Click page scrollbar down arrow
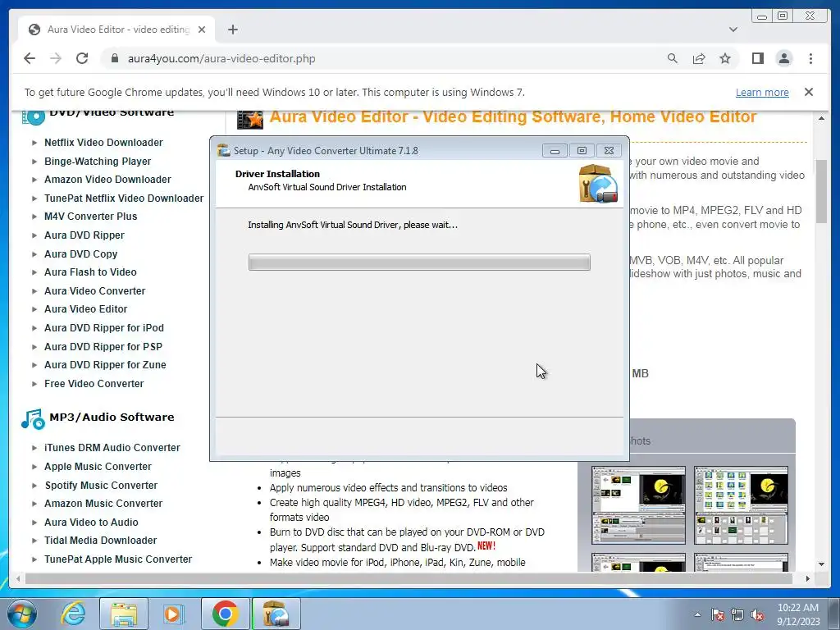This screenshot has height=630, width=840. [821, 564]
